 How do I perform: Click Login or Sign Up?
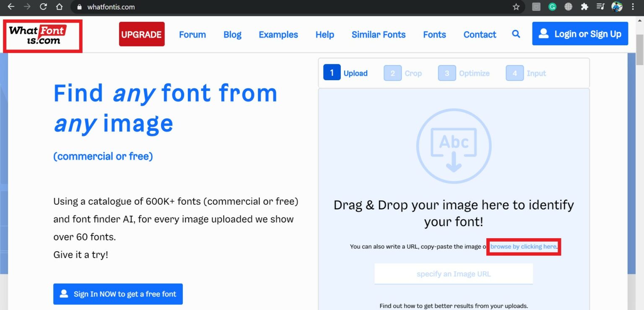[x=580, y=34]
